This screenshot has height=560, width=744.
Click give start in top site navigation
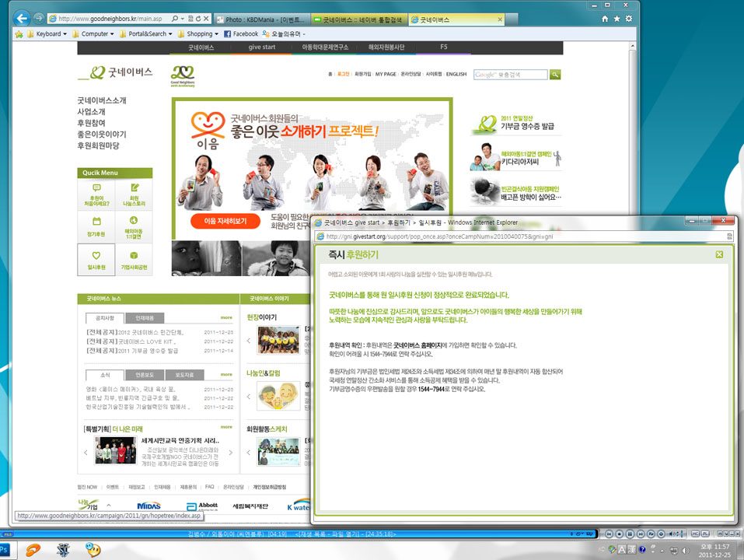(261, 47)
